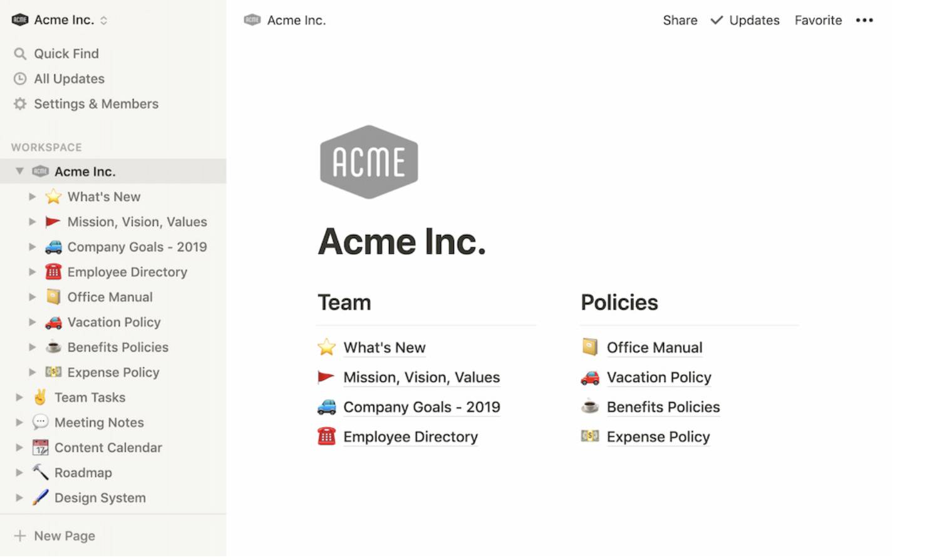Click the Share button
The height and width of the screenshot is (560, 937).
point(680,21)
